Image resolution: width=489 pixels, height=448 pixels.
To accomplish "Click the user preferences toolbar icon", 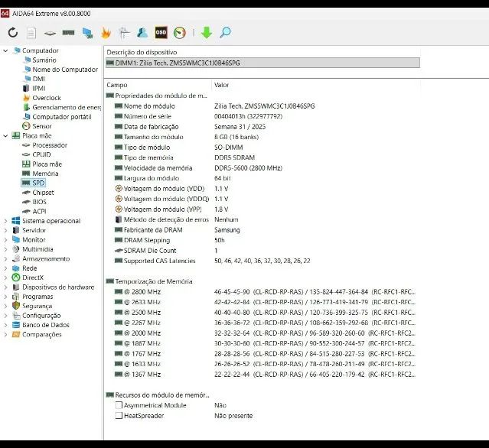I will tap(142, 32).
